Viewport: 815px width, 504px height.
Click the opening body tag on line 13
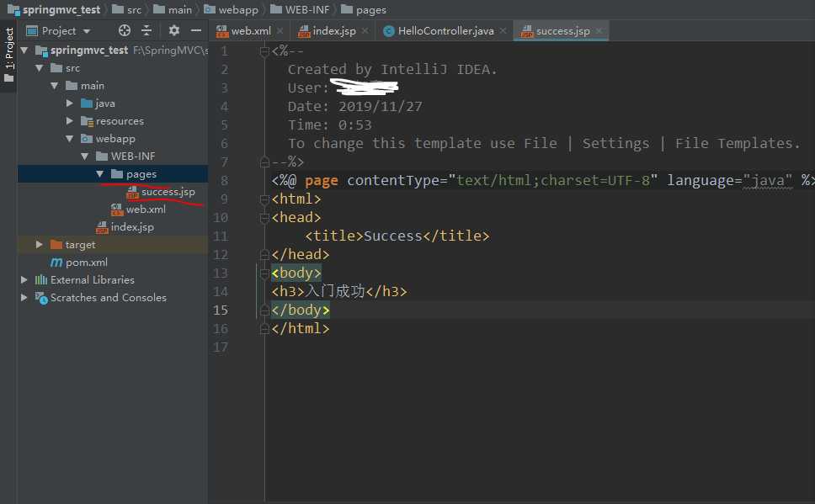296,273
